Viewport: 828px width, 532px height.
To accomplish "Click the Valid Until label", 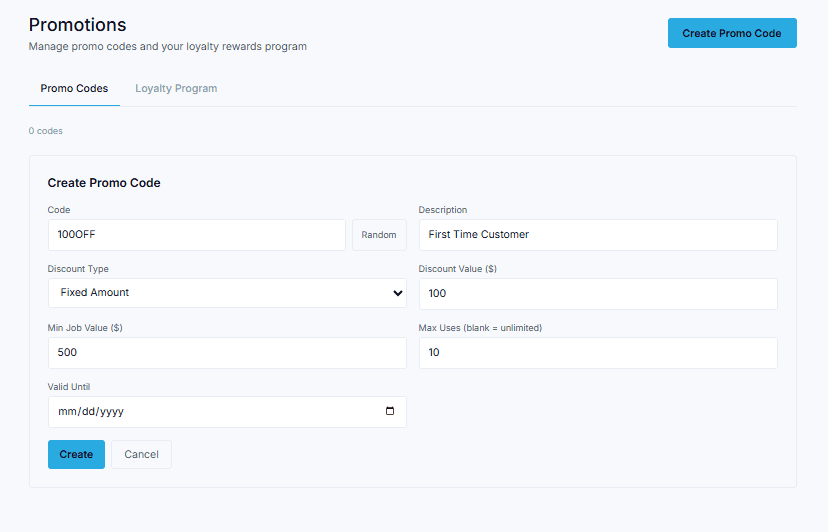I will [x=69, y=387].
